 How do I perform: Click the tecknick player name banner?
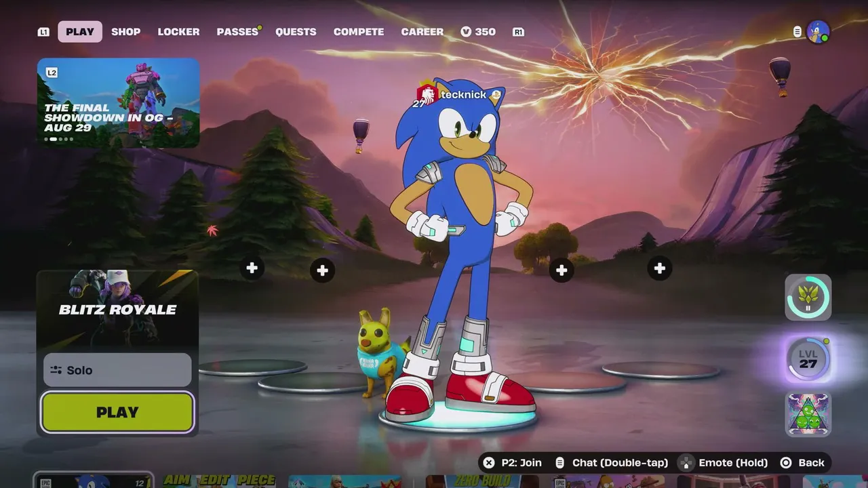click(463, 95)
